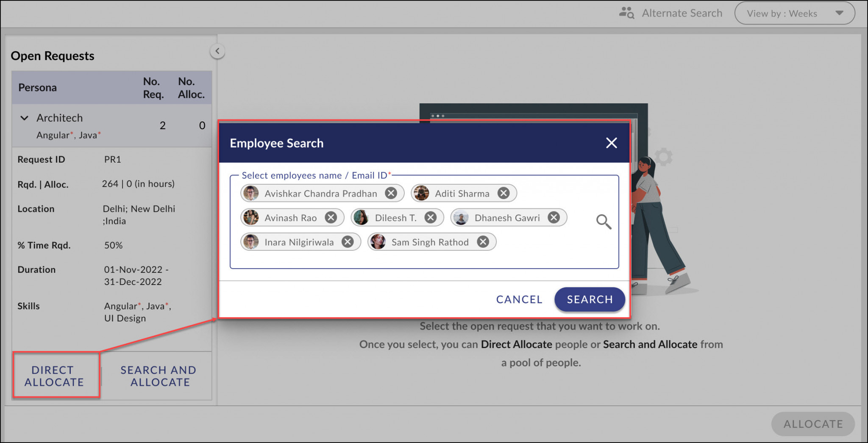Image resolution: width=868 pixels, height=443 pixels.
Task: Close the Employee Search dialog
Action: 611,143
